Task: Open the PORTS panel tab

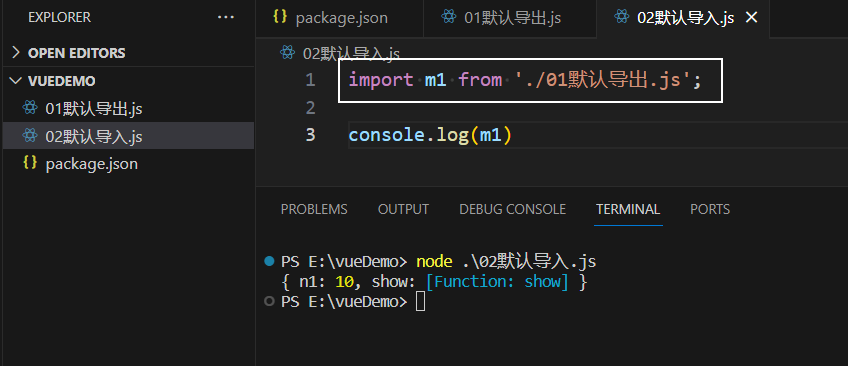Action: [x=710, y=209]
